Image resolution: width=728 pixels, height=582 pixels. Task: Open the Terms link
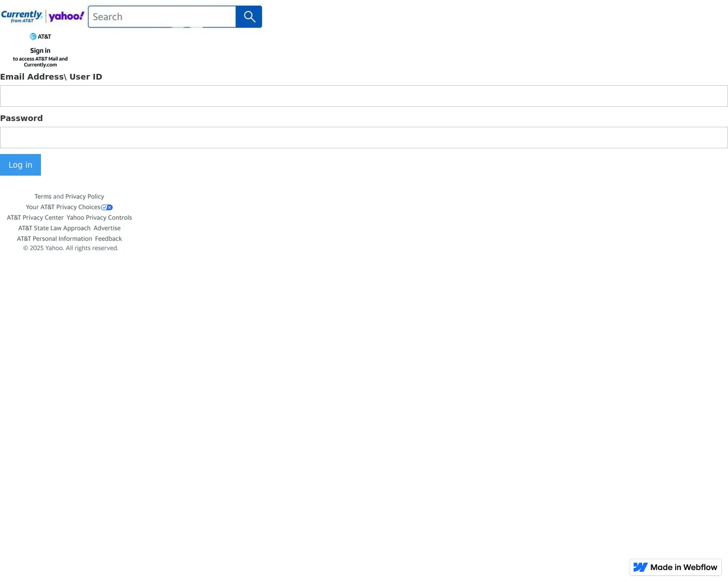pyautogui.click(x=43, y=197)
